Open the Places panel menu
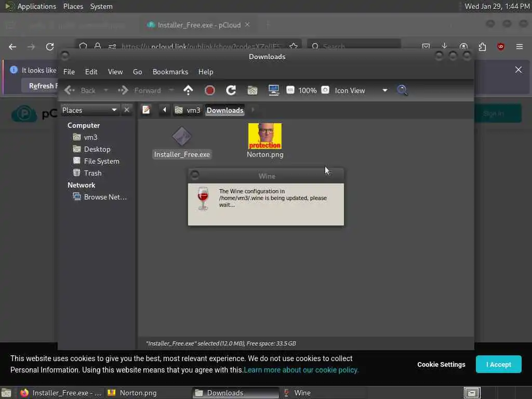The width and height of the screenshot is (532, 399). [73, 6]
